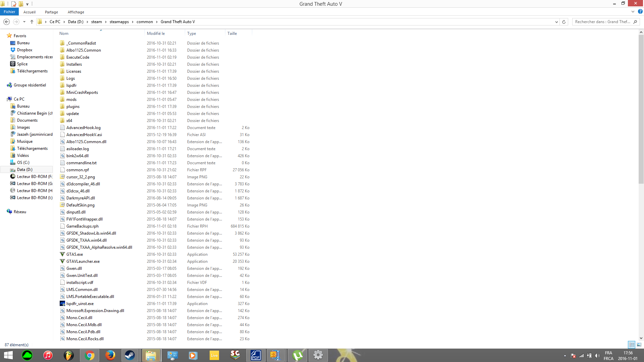
Task: Collapse the Ce PC tree node
Action: (x=4, y=99)
